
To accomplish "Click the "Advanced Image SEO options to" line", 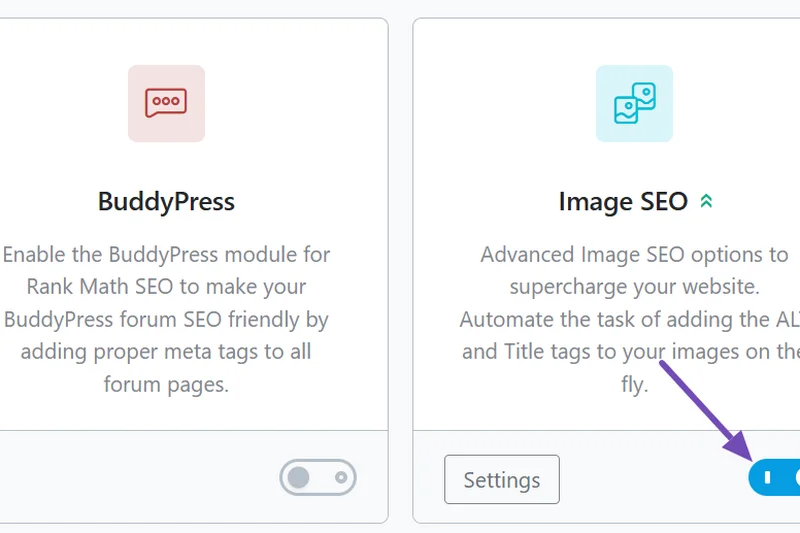I will (634, 254).
